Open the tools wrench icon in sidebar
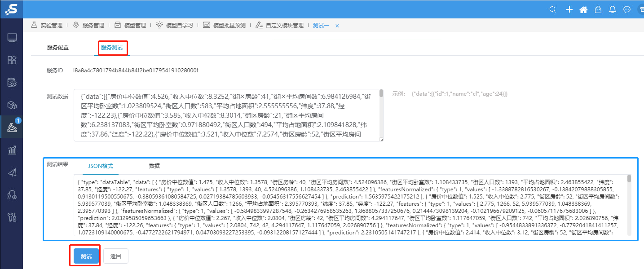 click(12, 217)
